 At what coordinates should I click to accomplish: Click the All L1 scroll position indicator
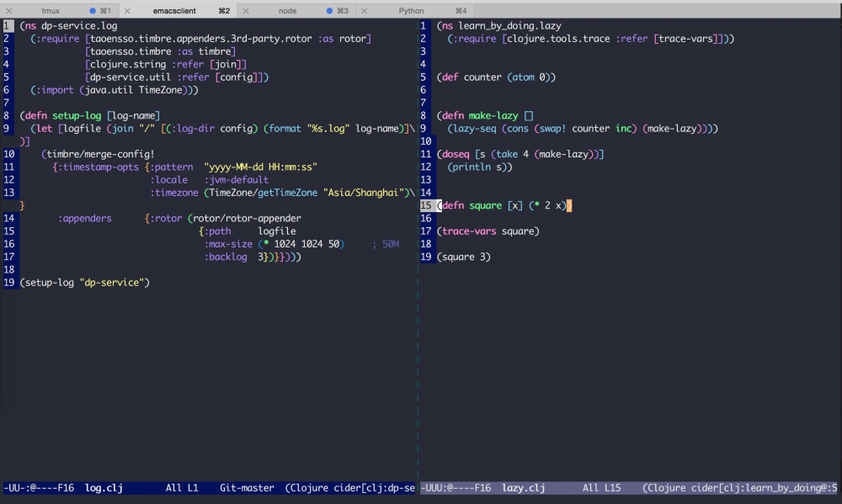click(181, 488)
